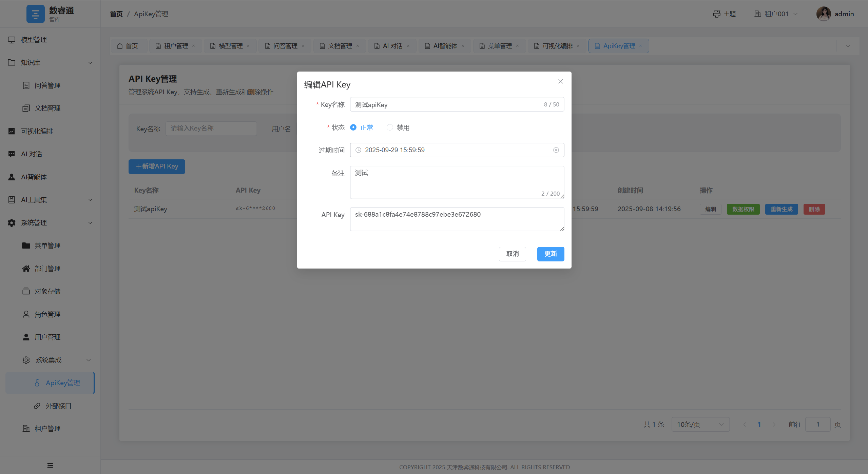Click the clock icon in 过期时间 field
Image resolution: width=868 pixels, height=474 pixels.
point(358,150)
